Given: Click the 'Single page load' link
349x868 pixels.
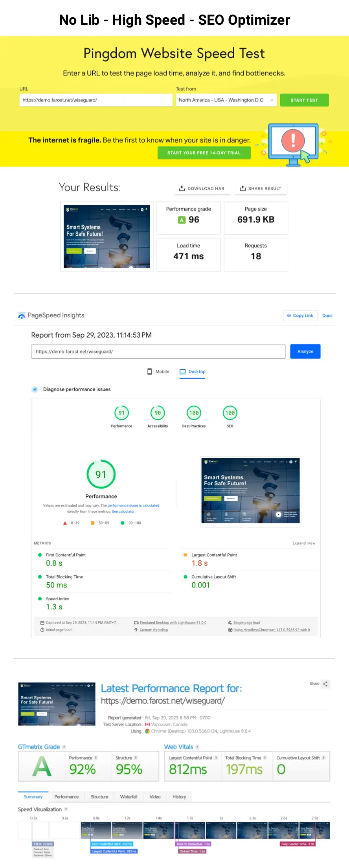Looking at the screenshot, I should tap(247, 623).
